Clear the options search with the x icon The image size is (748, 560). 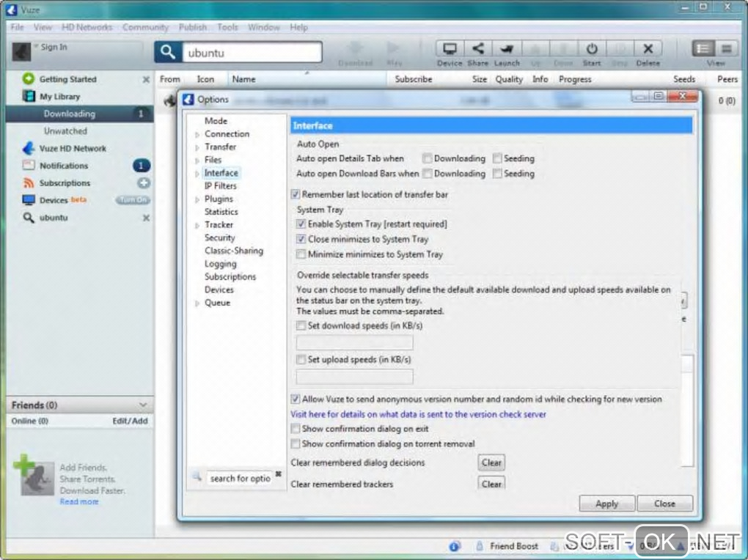click(279, 474)
